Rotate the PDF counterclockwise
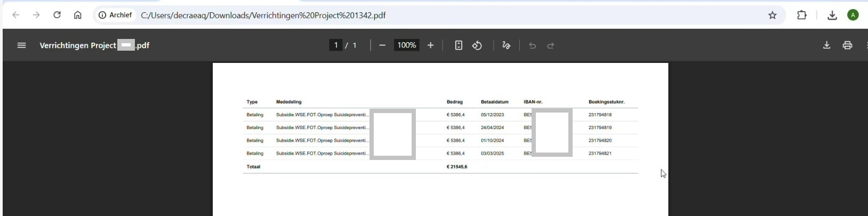 477,45
